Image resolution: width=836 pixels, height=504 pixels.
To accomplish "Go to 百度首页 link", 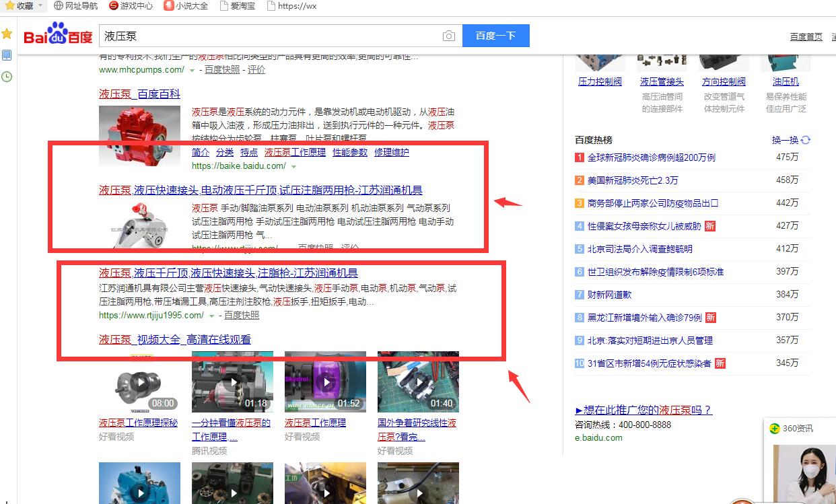I will [806, 36].
